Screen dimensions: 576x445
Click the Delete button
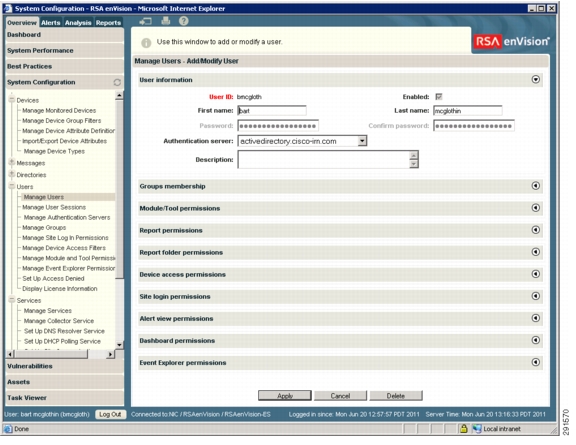396,396
